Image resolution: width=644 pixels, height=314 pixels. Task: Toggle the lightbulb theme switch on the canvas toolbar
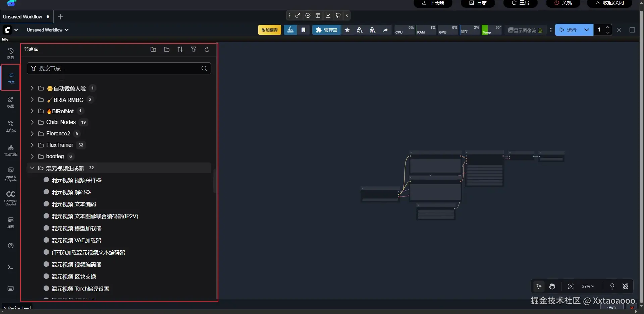tap(612, 287)
